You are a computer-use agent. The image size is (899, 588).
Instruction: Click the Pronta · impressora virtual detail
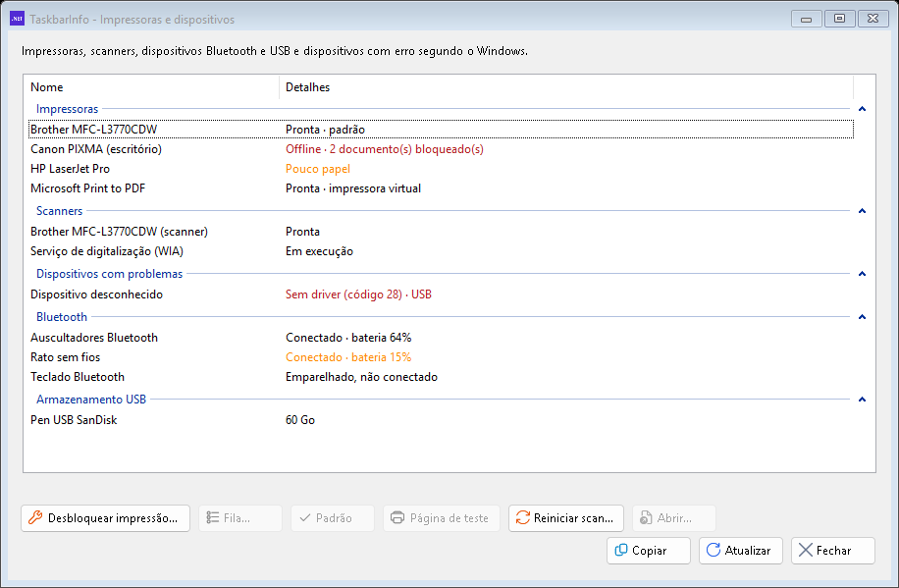click(353, 188)
